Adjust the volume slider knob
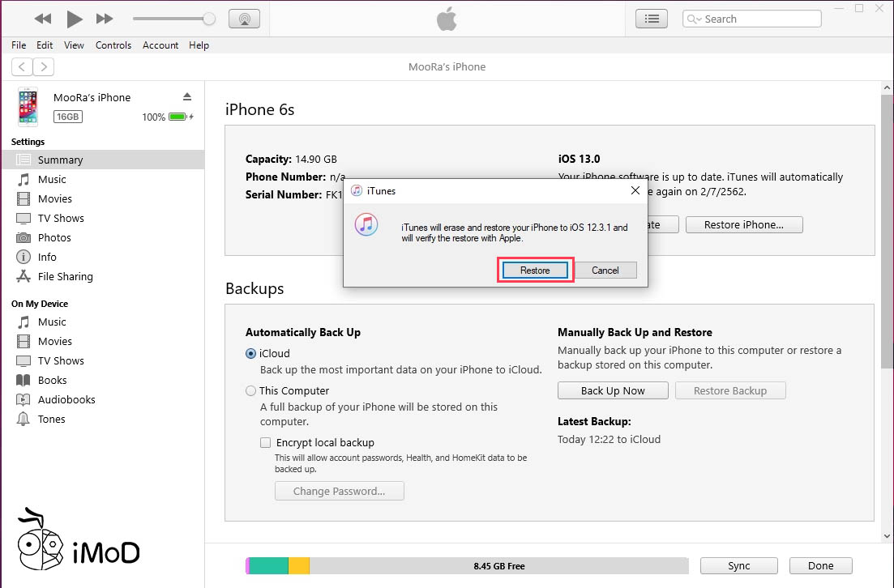The height and width of the screenshot is (588, 894). (x=209, y=19)
